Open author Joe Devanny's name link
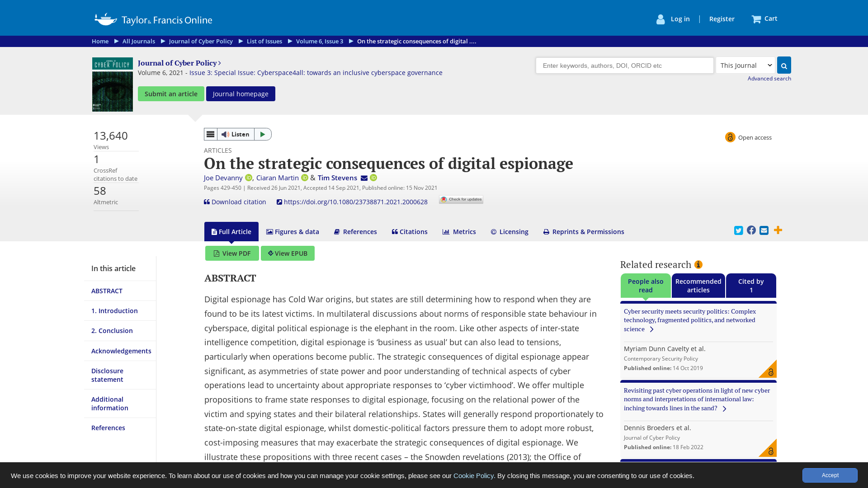 (223, 178)
